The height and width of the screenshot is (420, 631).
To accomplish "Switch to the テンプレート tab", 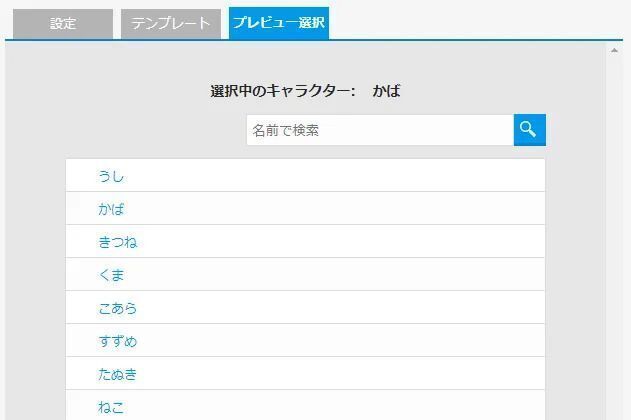I will tap(171, 24).
